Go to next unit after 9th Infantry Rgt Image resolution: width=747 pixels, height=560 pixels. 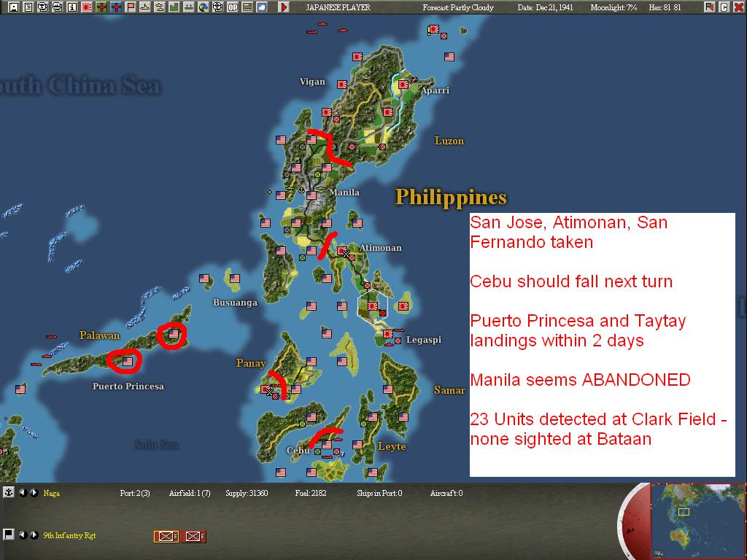[34, 535]
